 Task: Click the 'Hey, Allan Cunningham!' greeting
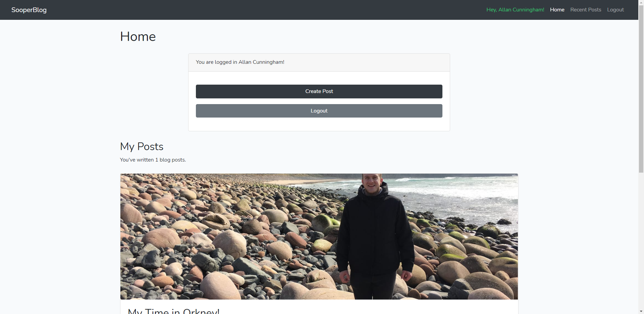click(515, 10)
